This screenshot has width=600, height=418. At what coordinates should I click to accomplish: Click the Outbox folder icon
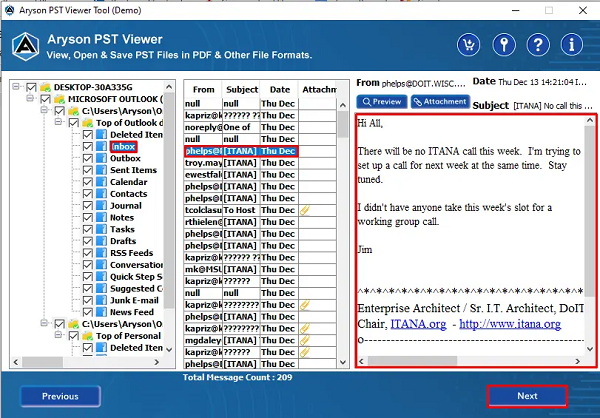pyautogui.click(x=101, y=158)
